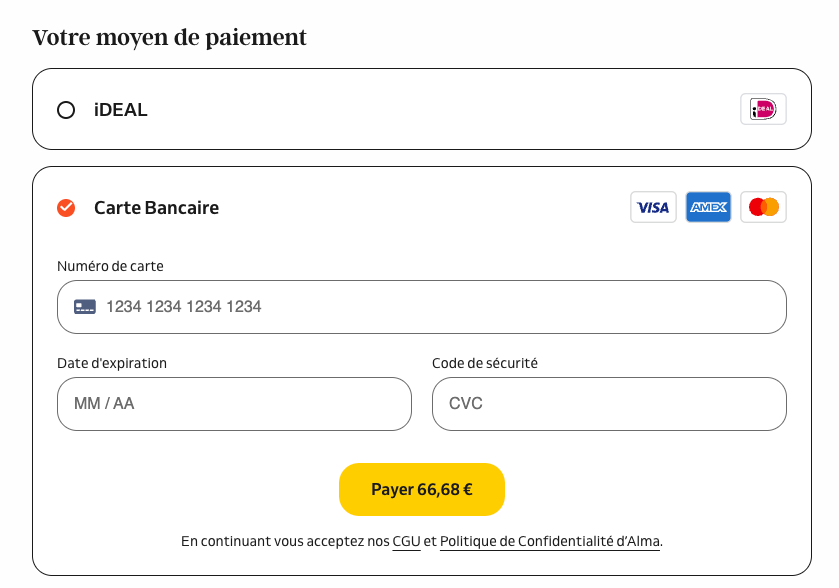Open Politique de Confidentialité d'Alma link

pyautogui.click(x=550, y=542)
